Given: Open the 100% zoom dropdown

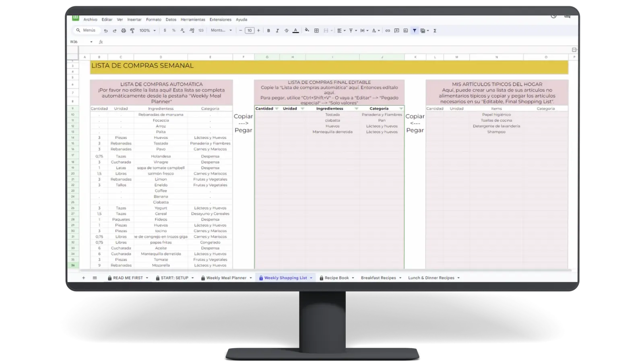Looking at the screenshot, I should pos(147,31).
